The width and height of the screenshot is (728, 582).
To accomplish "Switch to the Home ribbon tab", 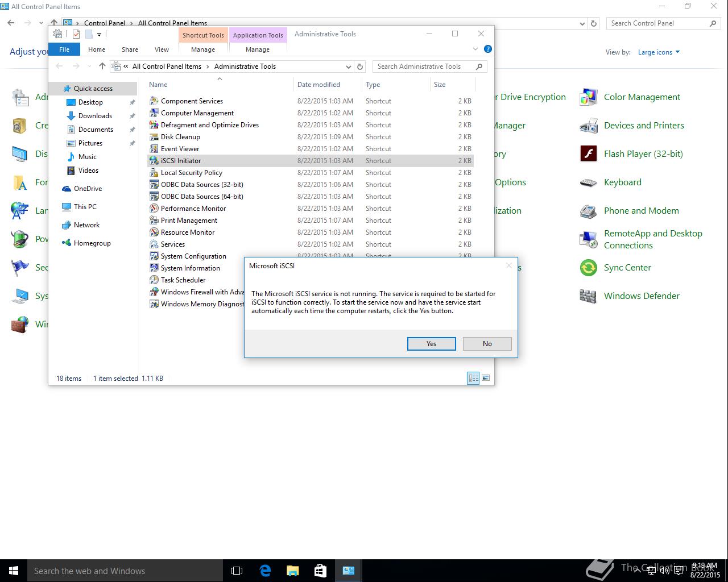I will tap(97, 49).
